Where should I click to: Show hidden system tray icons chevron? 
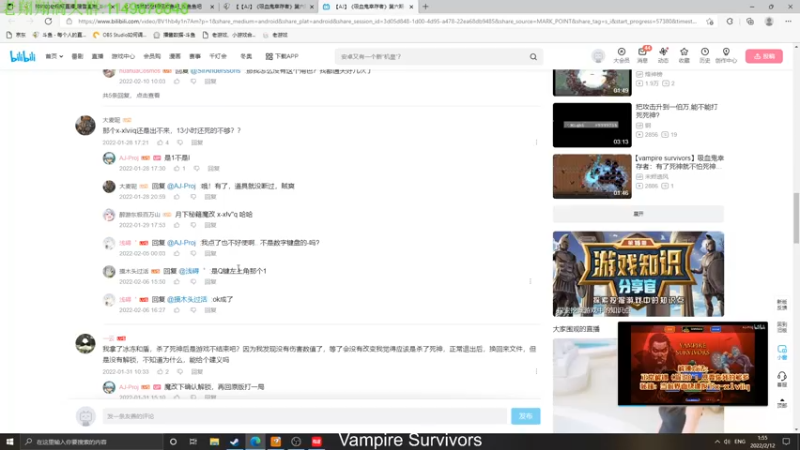point(717,441)
